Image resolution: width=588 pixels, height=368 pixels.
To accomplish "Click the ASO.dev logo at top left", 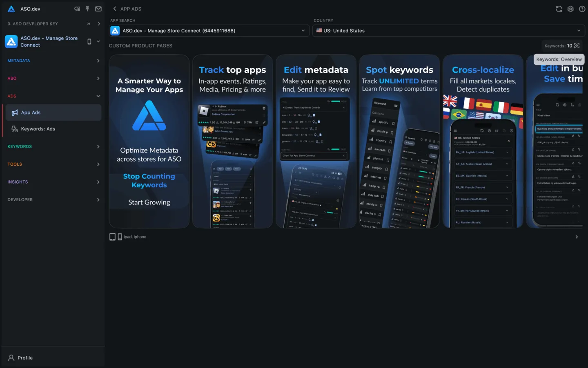I will (10, 9).
